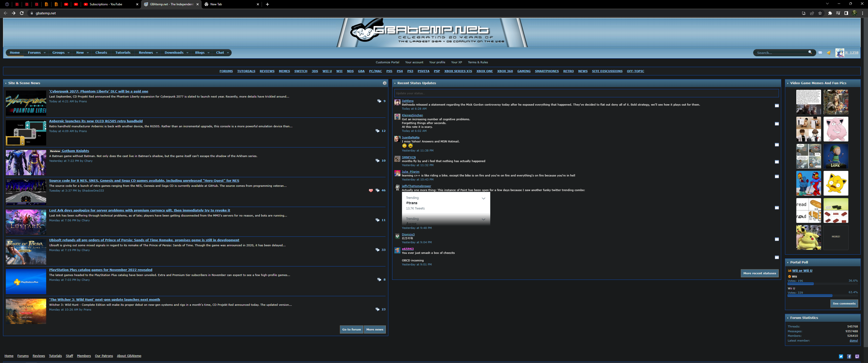Click the poll chart icon beside Wii or Wii U

790,271
